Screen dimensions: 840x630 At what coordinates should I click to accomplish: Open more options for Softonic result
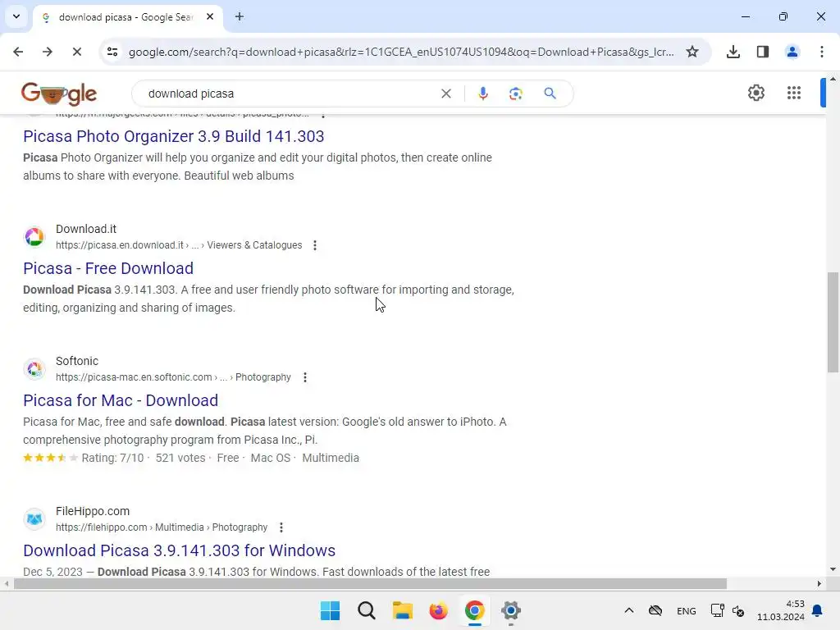click(x=305, y=377)
